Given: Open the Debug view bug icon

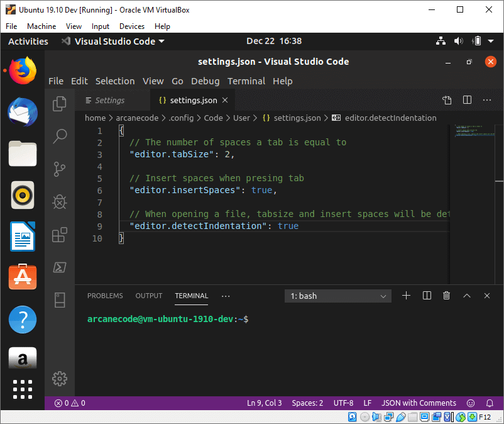Looking at the screenshot, I should click(x=60, y=202).
